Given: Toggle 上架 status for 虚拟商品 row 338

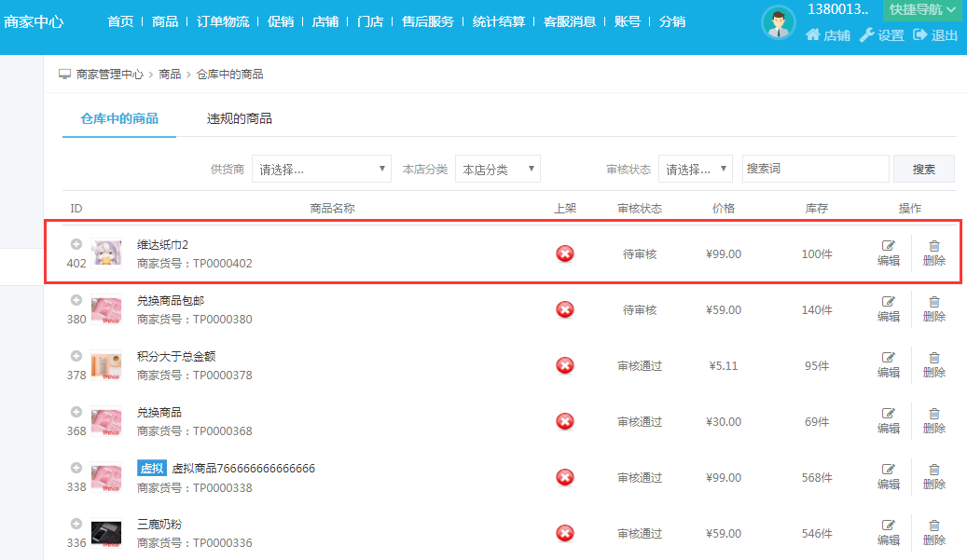Looking at the screenshot, I should [565, 477].
